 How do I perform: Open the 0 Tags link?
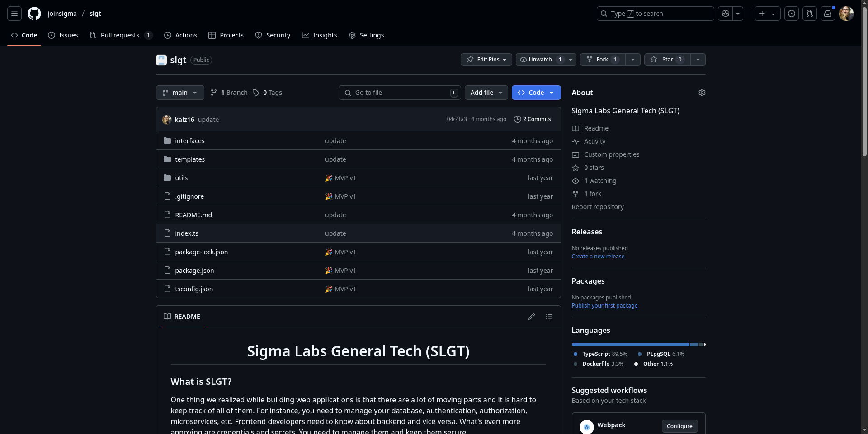[x=267, y=93]
